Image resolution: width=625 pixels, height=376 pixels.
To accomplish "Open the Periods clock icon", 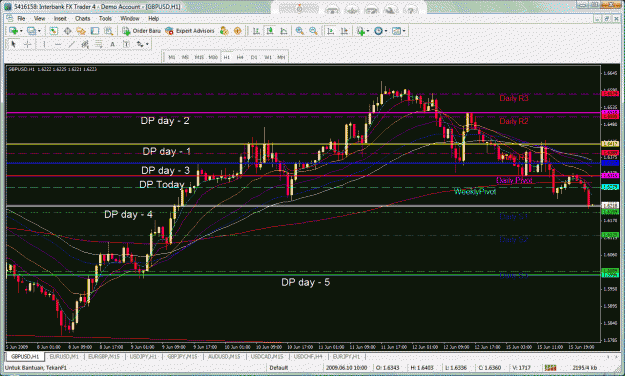I will (378, 31).
